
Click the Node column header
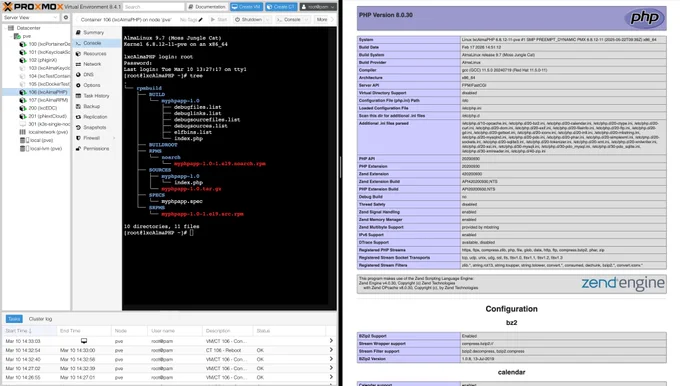click(x=129, y=331)
